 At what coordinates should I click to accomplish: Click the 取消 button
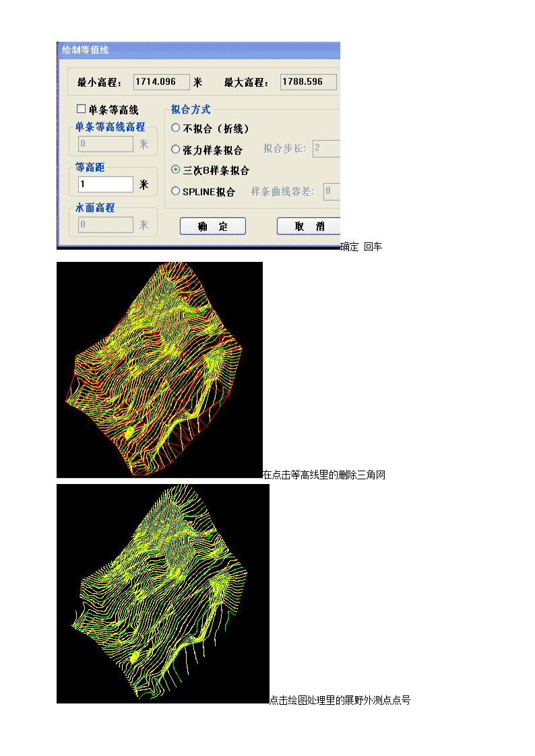(309, 226)
